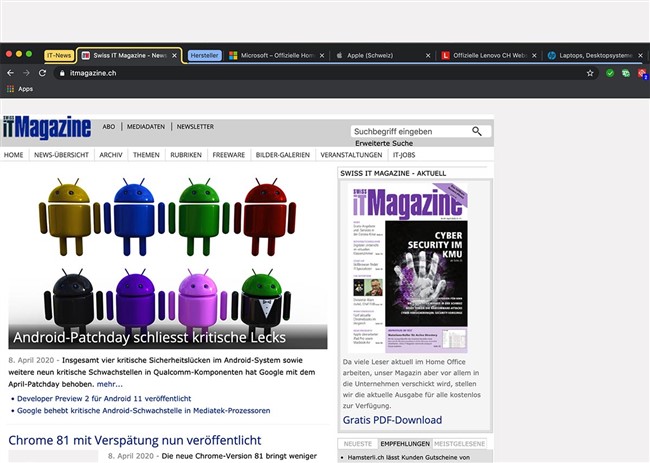Switch to the MEISTGELESENE sidebar tab
650x463 pixels.
point(459,444)
